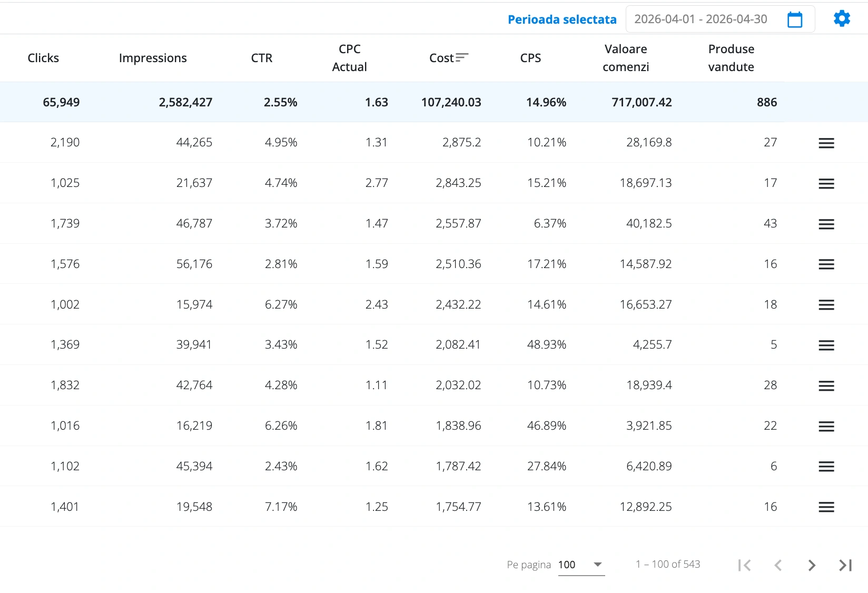Open row menu for 2,875.2 cost row

click(826, 143)
